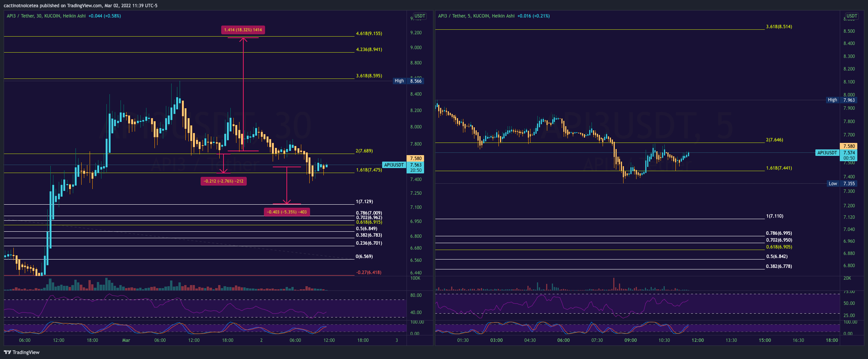Click the 0.5(6.849) Fibonacci label

tap(366, 229)
